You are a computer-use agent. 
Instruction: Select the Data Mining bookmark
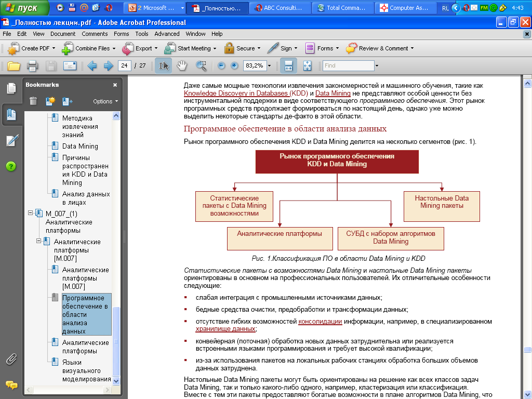[80, 146]
